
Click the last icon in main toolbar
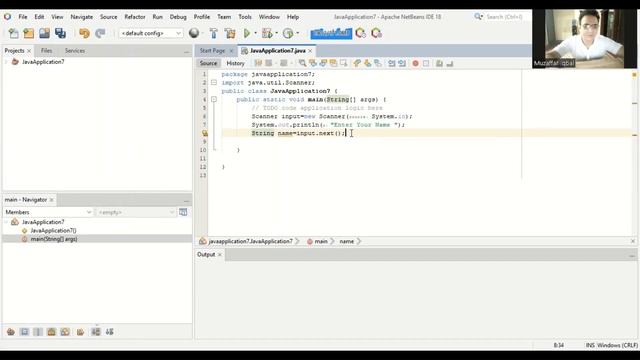click(x=376, y=33)
